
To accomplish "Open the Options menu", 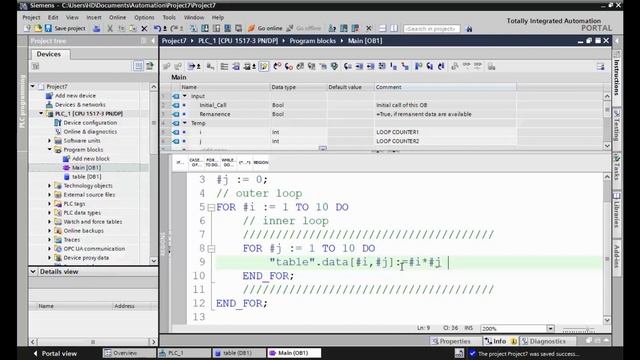I will tap(144, 18).
